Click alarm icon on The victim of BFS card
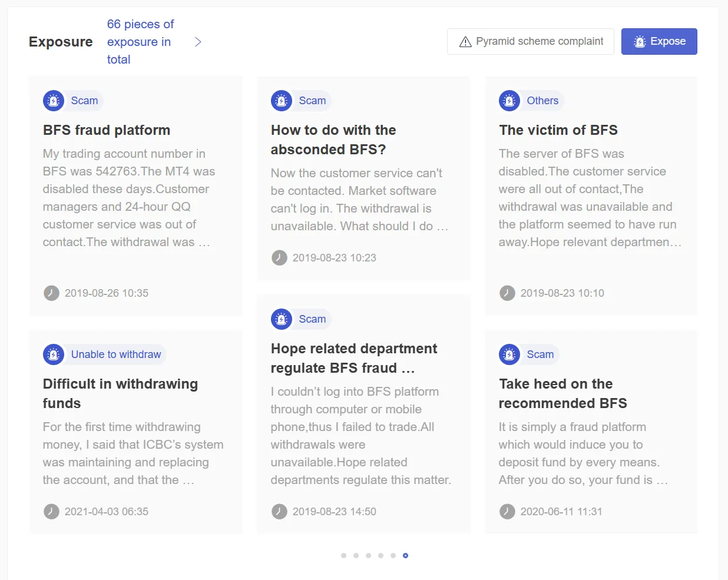 coord(509,101)
